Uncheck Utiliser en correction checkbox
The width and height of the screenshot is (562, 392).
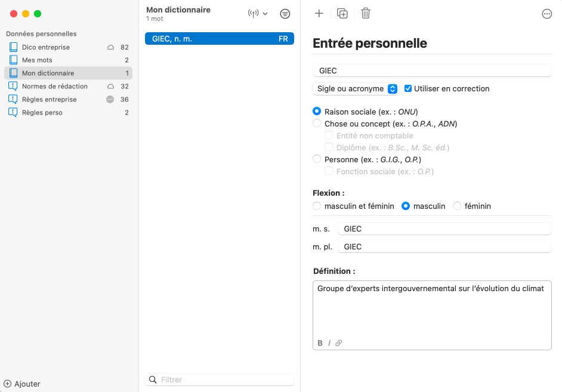coord(408,88)
